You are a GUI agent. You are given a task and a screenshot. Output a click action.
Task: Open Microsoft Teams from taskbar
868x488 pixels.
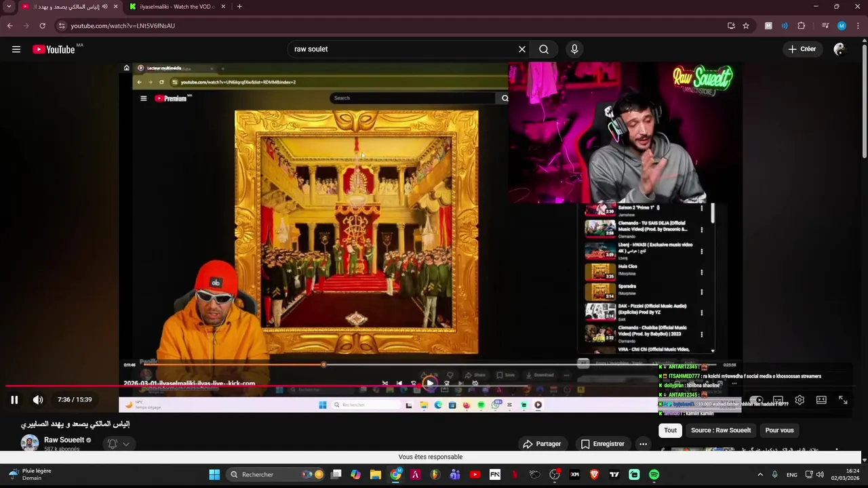click(455, 474)
